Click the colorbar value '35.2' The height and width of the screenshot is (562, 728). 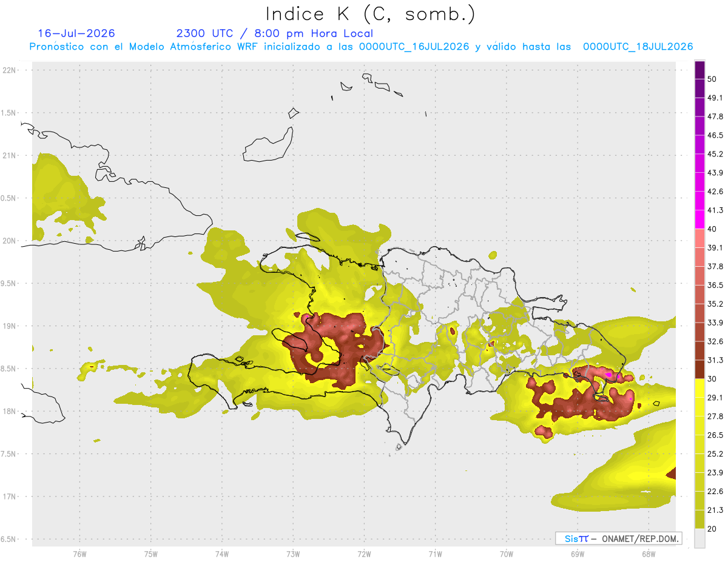point(715,304)
